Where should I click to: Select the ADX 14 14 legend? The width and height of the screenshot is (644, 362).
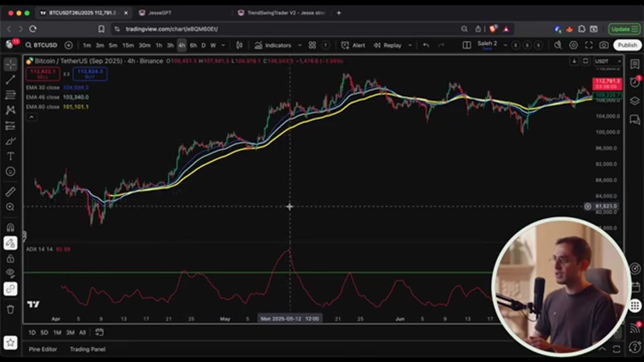click(39, 249)
